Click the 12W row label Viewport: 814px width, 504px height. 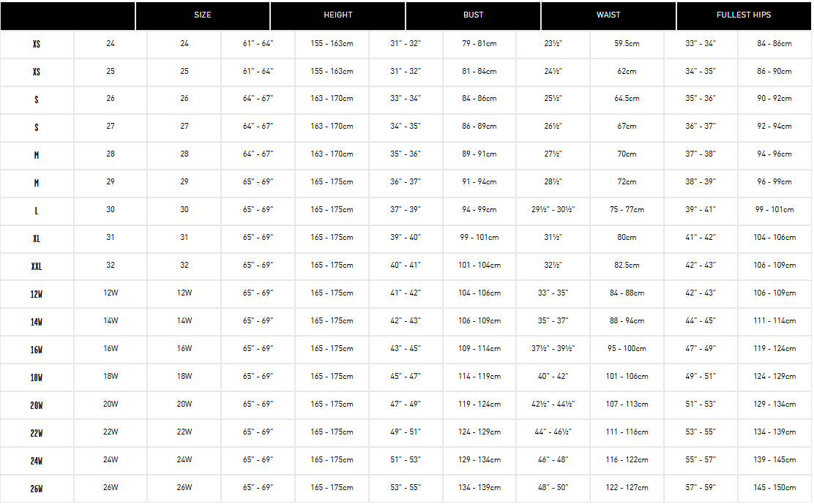coord(37,295)
